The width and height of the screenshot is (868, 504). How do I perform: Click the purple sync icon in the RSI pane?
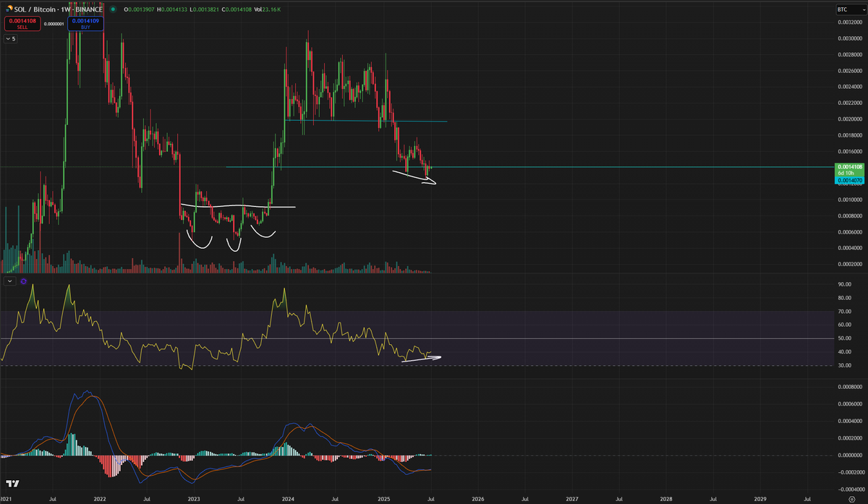tap(22, 281)
